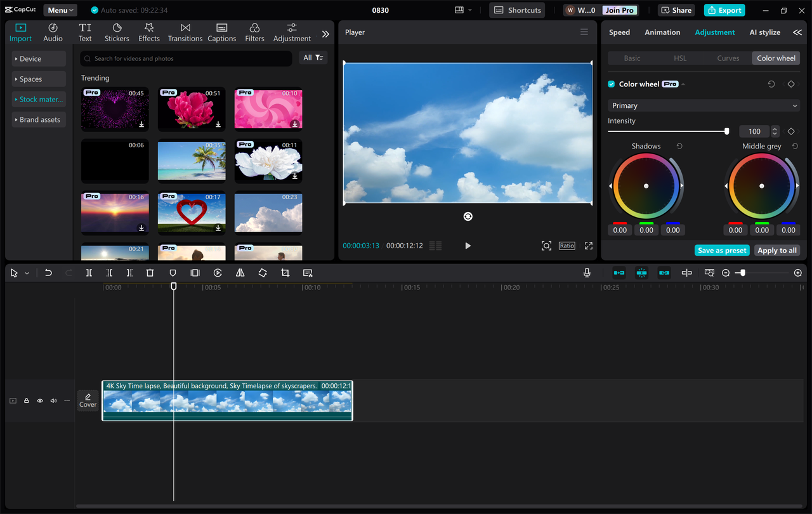Open the Primary dropdown in Color wheel settings
This screenshot has height=514, width=812.
point(703,105)
